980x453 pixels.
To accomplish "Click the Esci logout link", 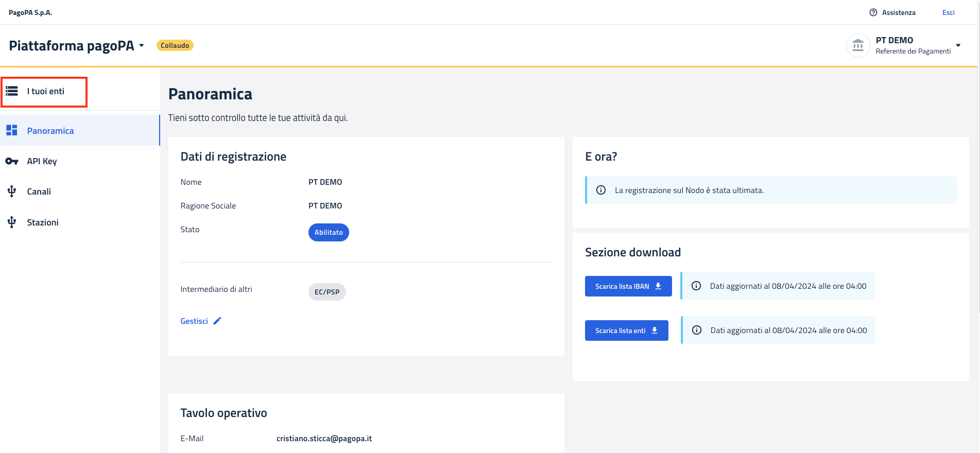I will pos(948,12).
